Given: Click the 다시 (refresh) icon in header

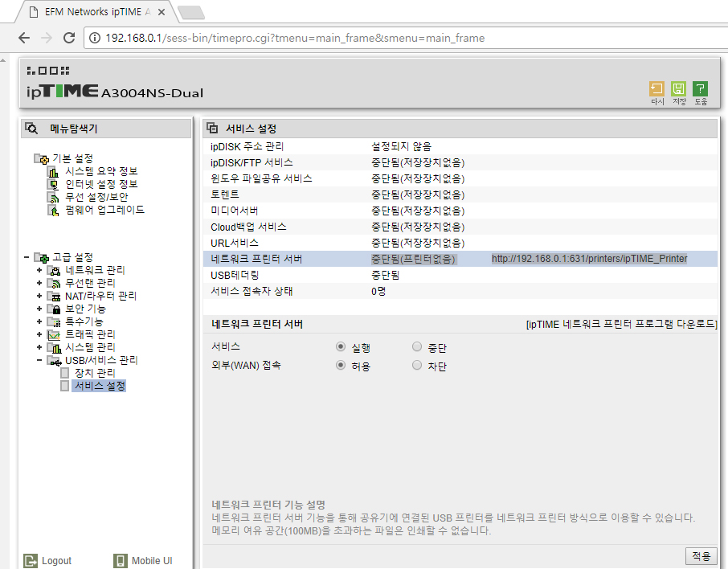Looking at the screenshot, I should coord(656,88).
